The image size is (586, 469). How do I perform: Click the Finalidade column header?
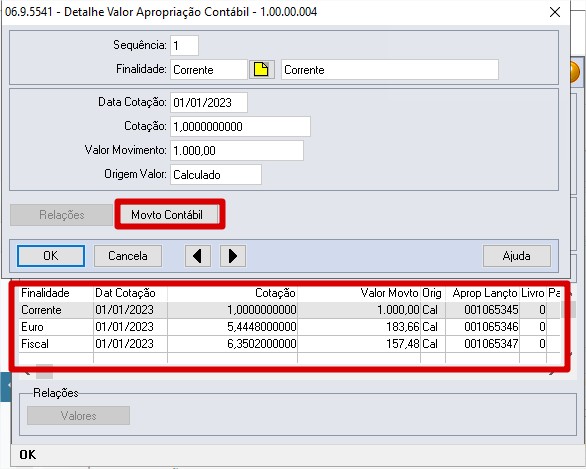(56, 293)
